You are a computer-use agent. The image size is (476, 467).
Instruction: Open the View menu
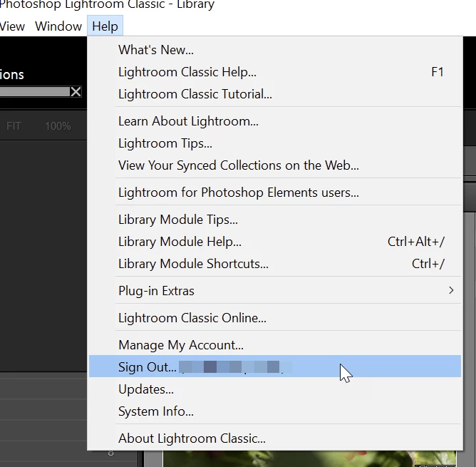tap(12, 26)
